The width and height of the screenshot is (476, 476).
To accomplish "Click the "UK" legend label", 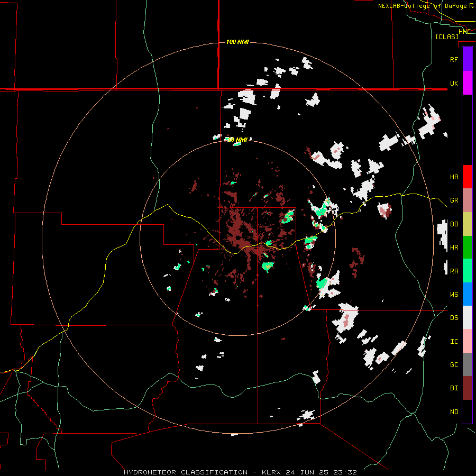I will click(454, 83).
